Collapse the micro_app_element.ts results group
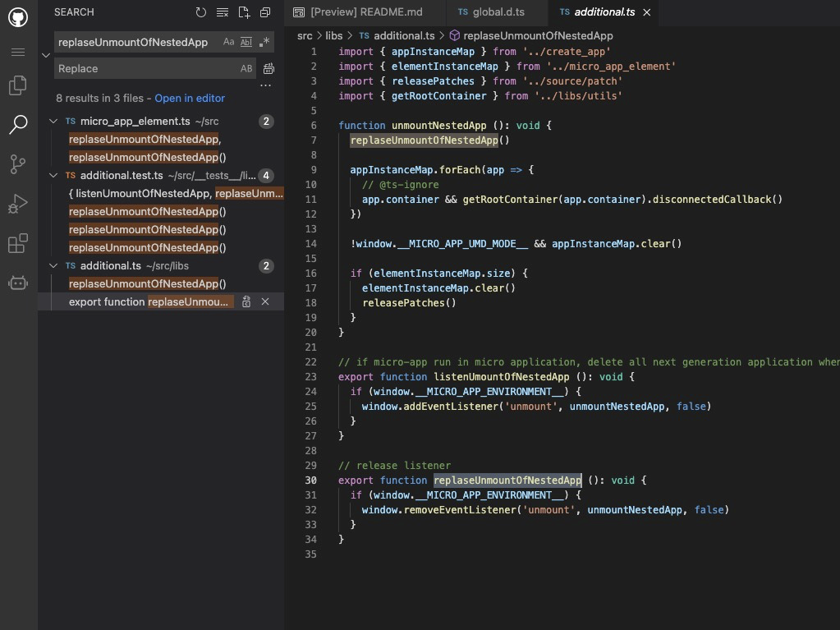The width and height of the screenshot is (840, 630). point(53,121)
